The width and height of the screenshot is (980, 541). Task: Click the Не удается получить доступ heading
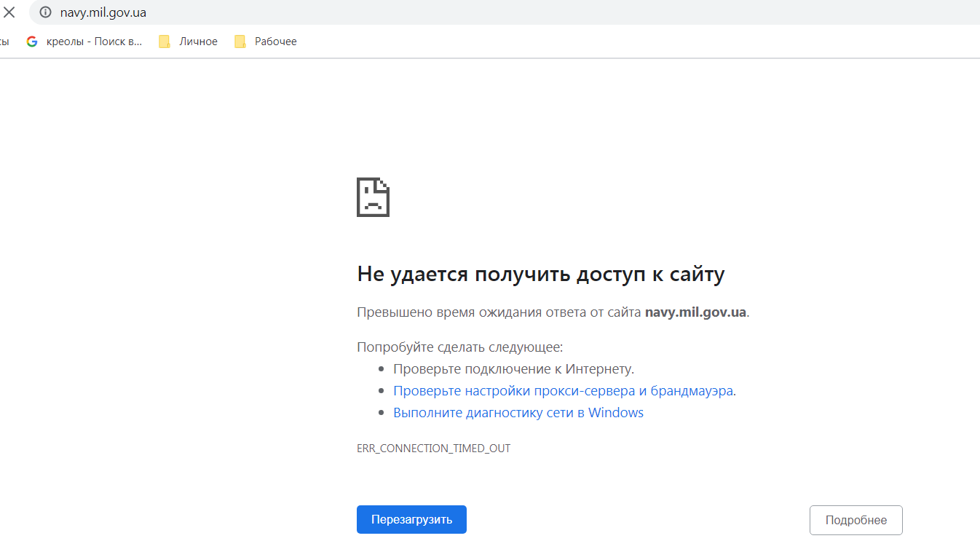point(540,274)
